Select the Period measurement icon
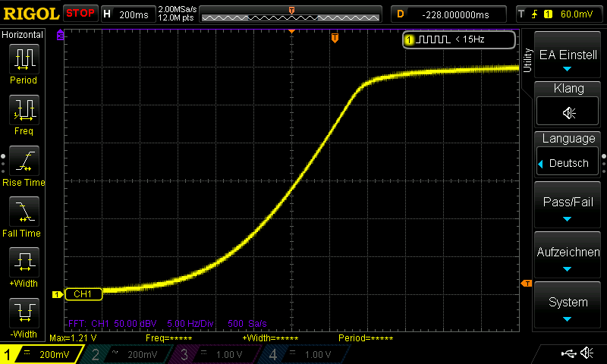The width and height of the screenshot is (607, 364). (x=24, y=59)
